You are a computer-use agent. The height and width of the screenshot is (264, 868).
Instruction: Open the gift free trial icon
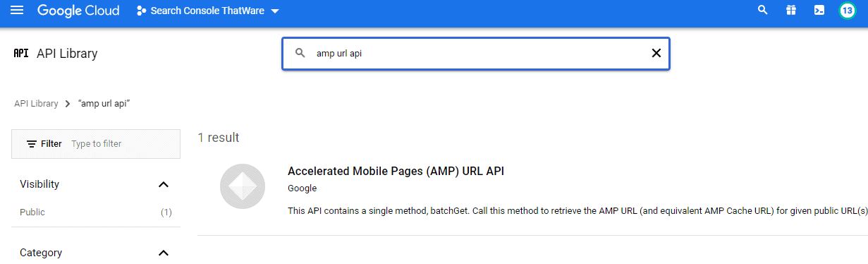point(791,11)
